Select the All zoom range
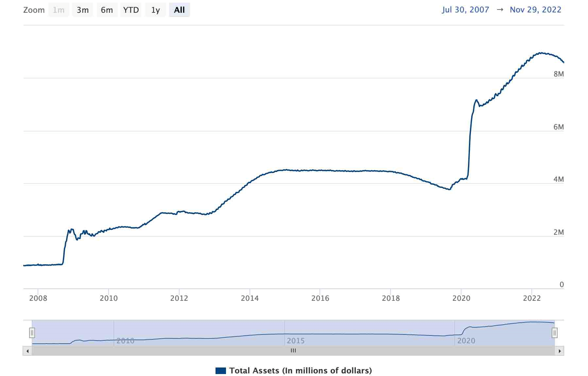The width and height of the screenshot is (588, 376). tap(179, 10)
